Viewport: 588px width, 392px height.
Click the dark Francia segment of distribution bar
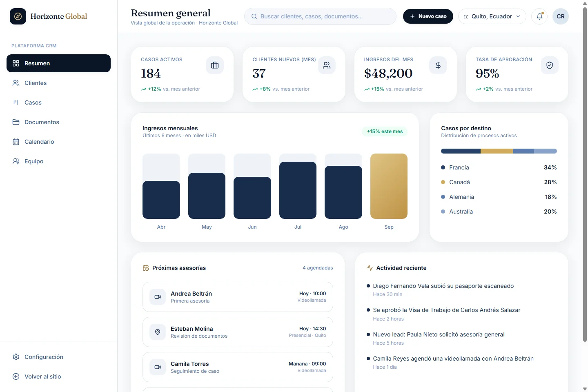(461, 151)
